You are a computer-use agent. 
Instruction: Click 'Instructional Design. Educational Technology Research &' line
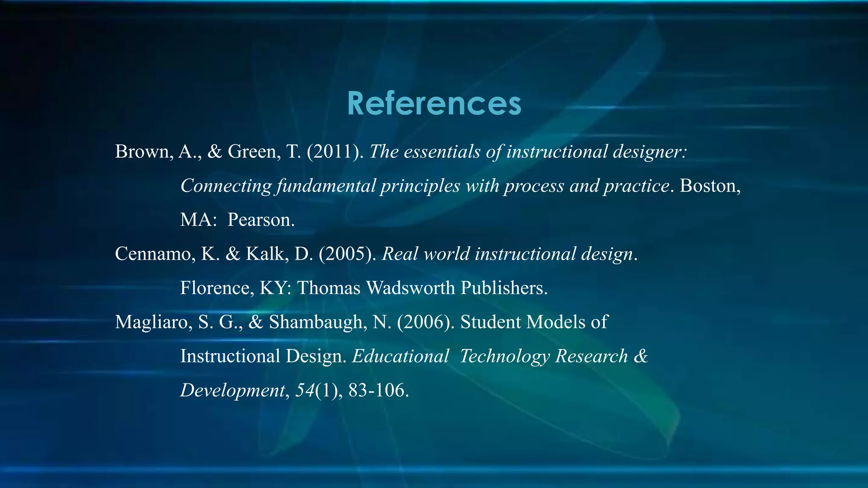[x=414, y=356]
